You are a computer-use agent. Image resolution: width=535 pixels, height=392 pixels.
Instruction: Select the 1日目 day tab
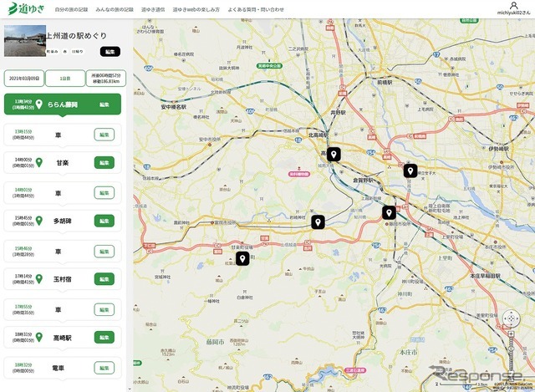pos(64,77)
